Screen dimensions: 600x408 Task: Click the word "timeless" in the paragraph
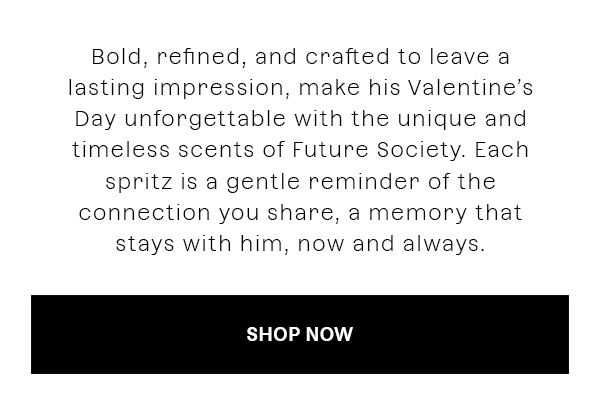121,150
